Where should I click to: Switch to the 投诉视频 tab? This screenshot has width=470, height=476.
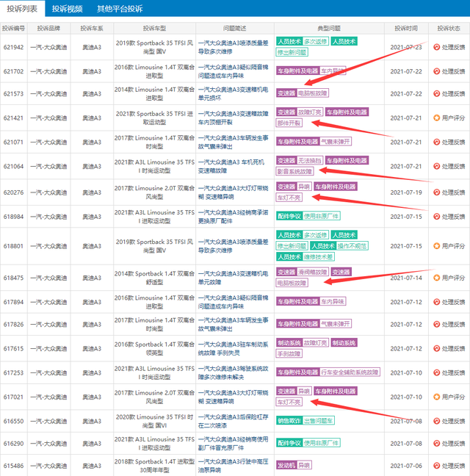[x=67, y=8]
